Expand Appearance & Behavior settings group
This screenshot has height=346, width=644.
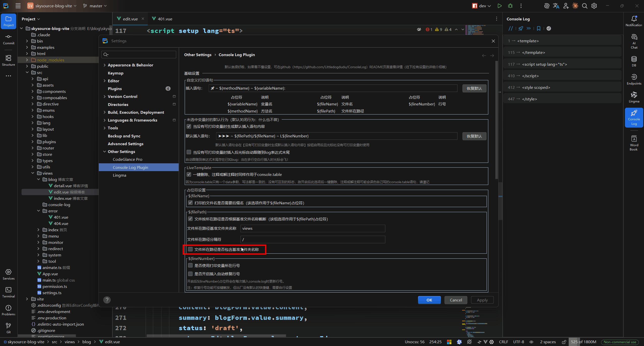click(x=104, y=65)
